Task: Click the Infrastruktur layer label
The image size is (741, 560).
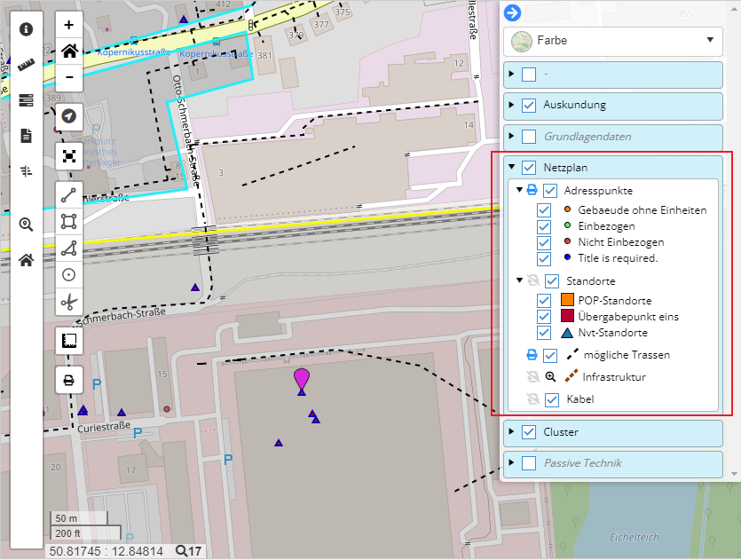Action: pyautogui.click(x=614, y=377)
